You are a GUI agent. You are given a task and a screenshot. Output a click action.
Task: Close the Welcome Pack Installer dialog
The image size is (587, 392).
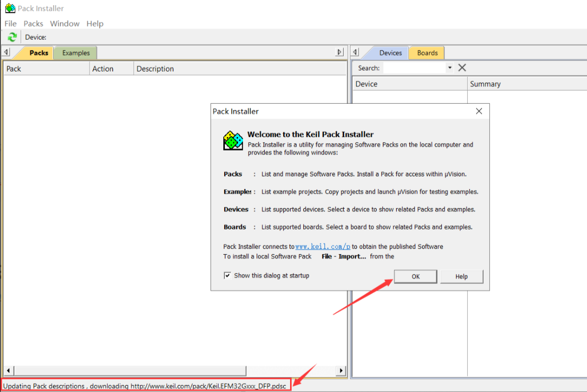(x=479, y=111)
